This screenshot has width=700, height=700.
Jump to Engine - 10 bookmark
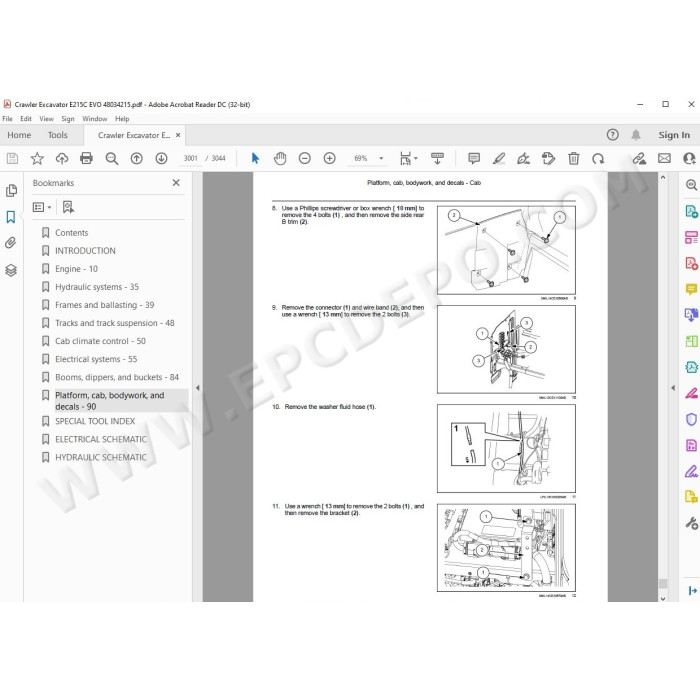[76, 269]
